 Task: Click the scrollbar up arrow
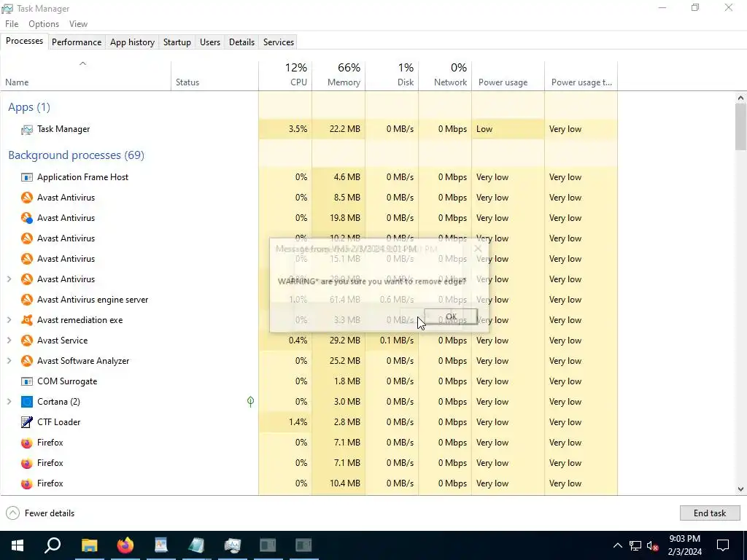click(740, 98)
